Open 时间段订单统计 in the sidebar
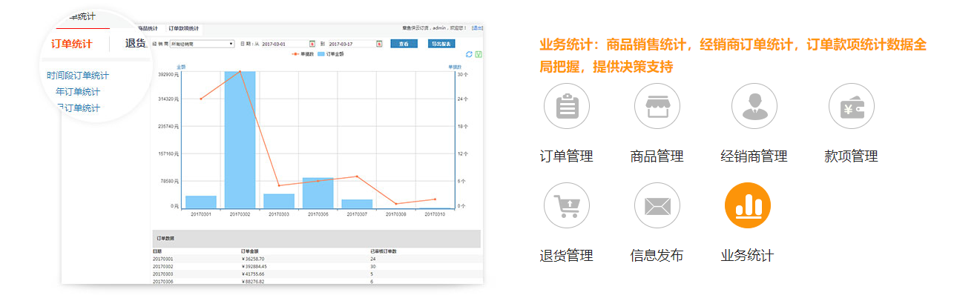Image resolution: width=980 pixels, height=298 pixels. [78, 76]
